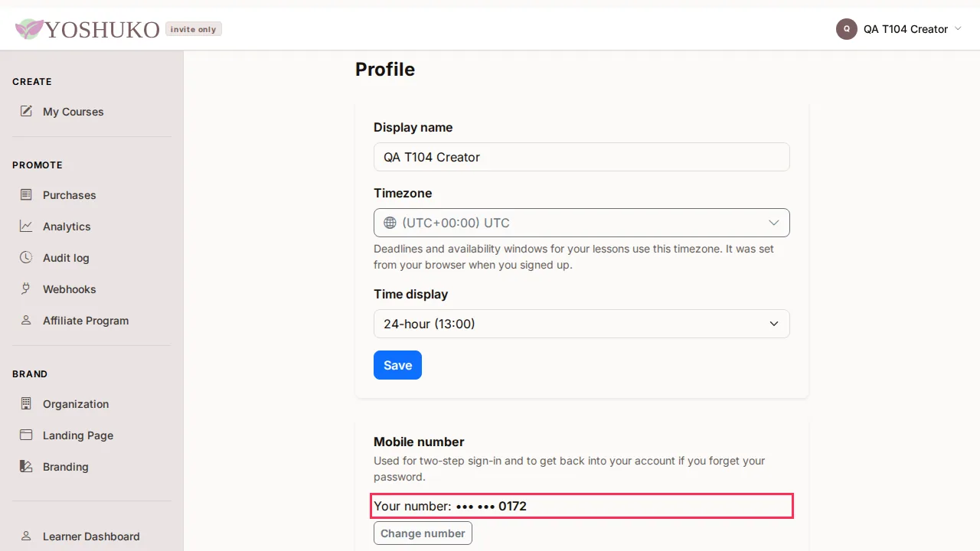Click into the Display name field
Image resolution: width=980 pixels, height=551 pixels.
tap(582, 157)
